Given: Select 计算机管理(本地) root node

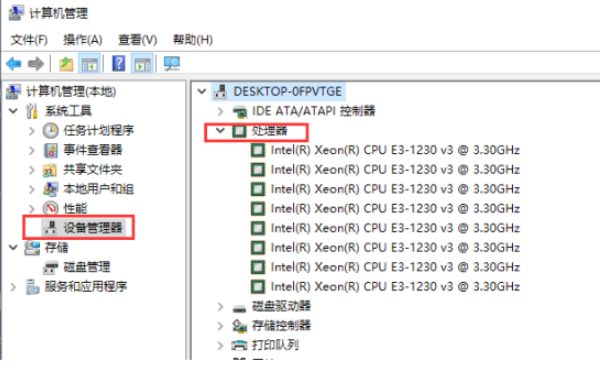Looking at the screenshot, I should [71, 92].
